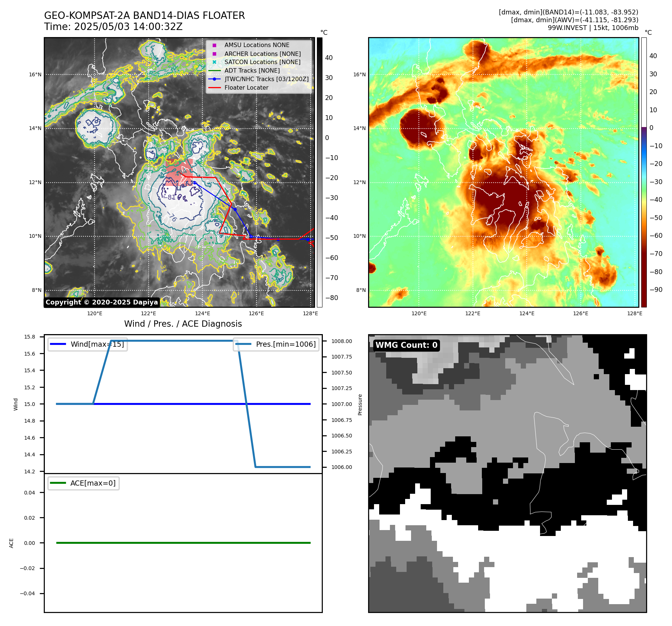The width and height of the screenshot is (672, 626).
Task: Click the blue dotted line sample beside JTWC/NHC Tracks
Action: click(214, 79)
